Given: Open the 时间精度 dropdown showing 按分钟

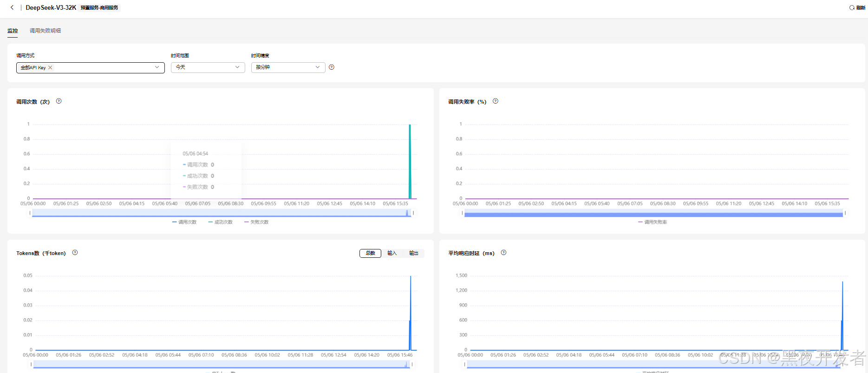Looking at the screenshot, I should tap(288, 67).
